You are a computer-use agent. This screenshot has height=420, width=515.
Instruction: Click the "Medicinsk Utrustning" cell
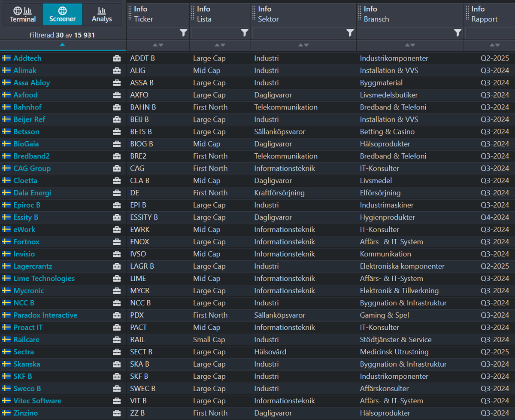point(394,352)
